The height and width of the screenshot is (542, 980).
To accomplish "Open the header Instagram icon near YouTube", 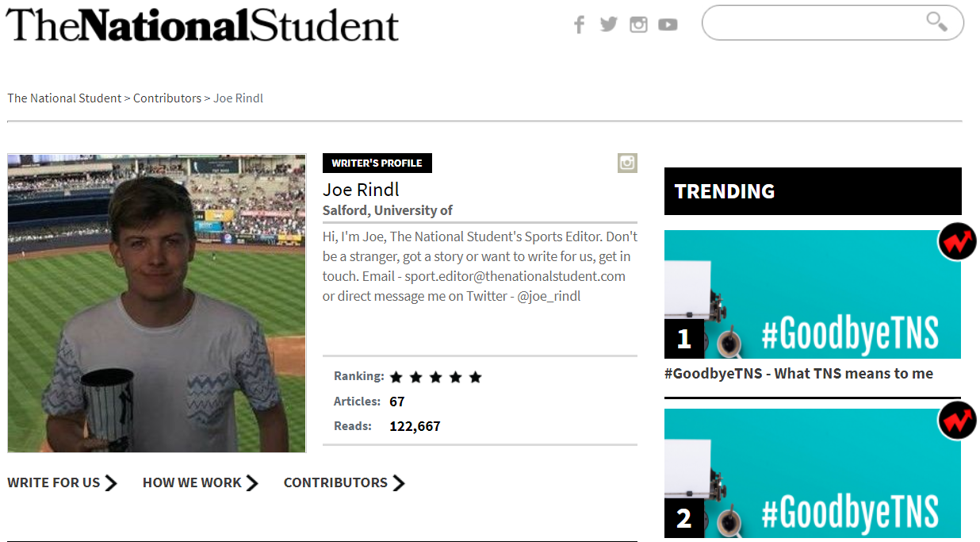I will tap(638, 25).
